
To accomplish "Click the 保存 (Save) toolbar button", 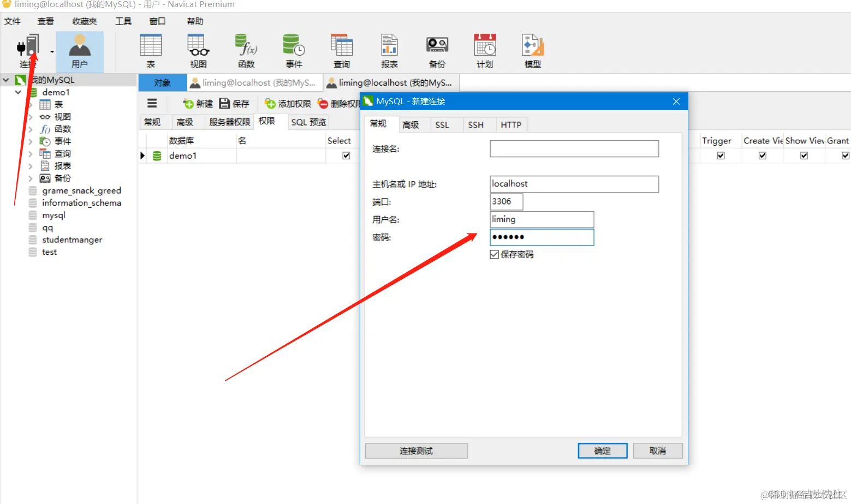I will tap(234, 104).
